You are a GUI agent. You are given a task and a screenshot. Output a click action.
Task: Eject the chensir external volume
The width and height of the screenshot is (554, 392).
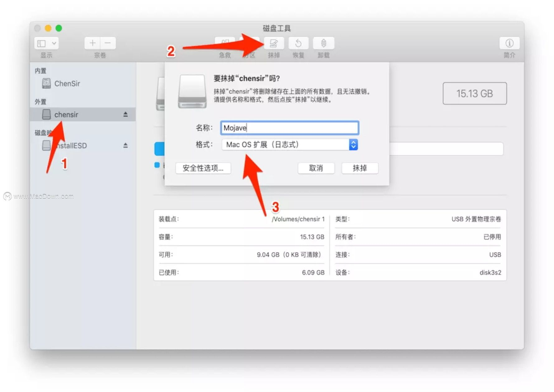(125, 114)
